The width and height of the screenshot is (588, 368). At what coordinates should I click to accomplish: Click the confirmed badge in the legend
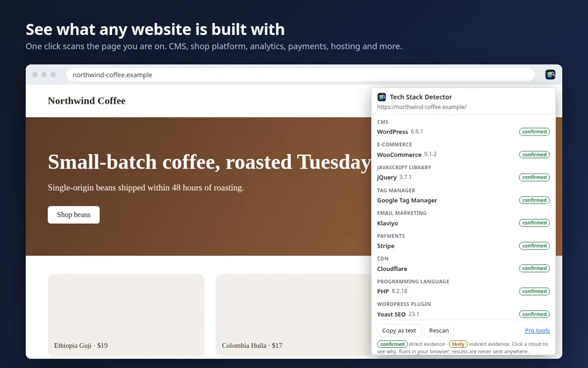[392, 344]
